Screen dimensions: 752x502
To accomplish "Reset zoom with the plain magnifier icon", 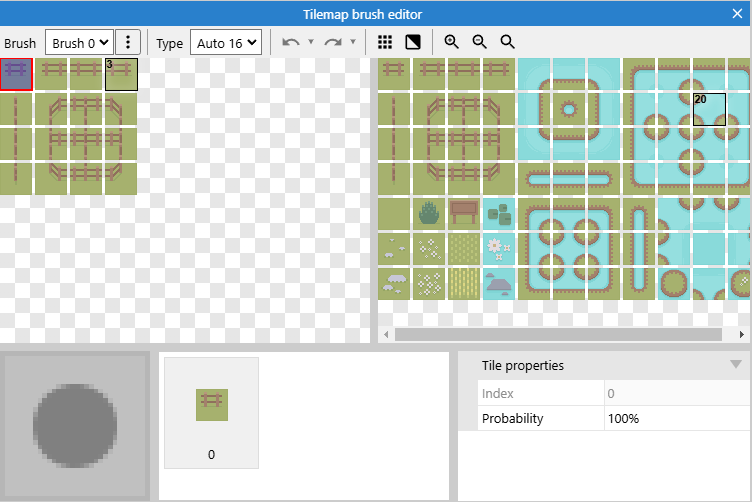I will pos(507,43).
